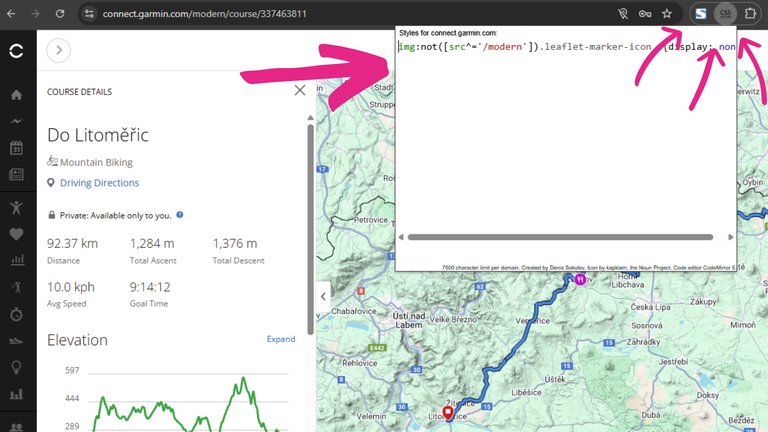
Task: Close the Course Details panel
Action: [300, 90]
